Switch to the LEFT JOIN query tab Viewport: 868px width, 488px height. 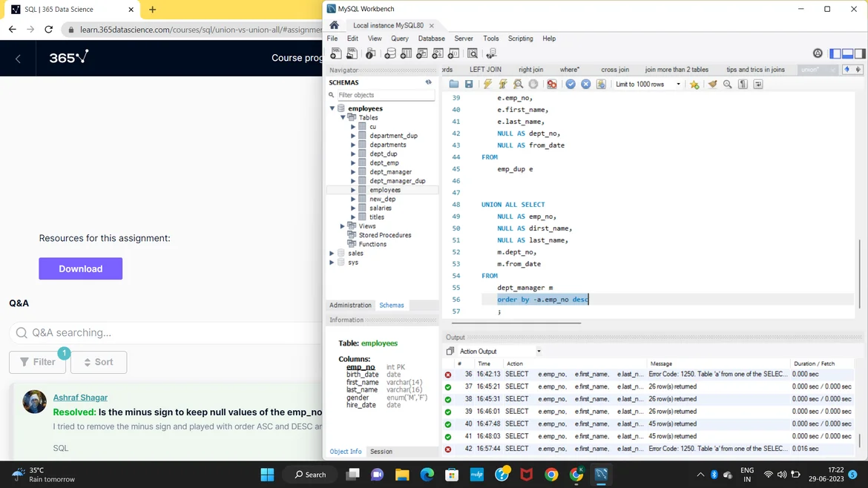click(x=485, y=70)
